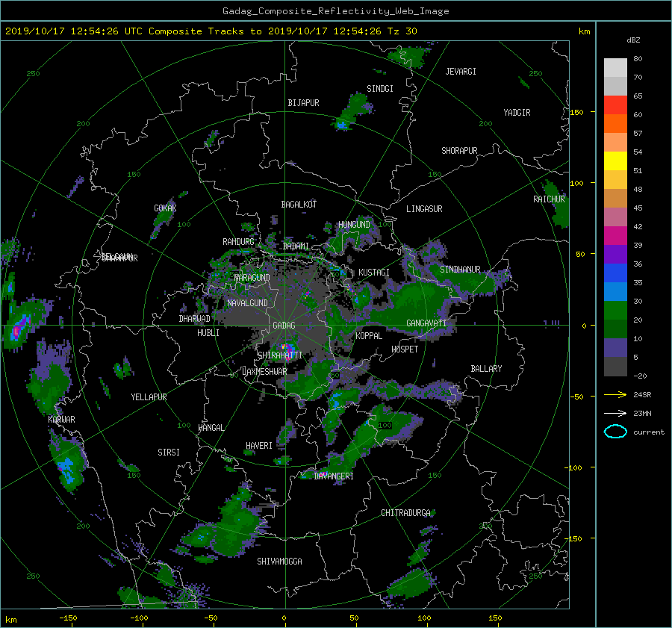
Task: Click the DHARWAD city label
Action: point(194,319)
